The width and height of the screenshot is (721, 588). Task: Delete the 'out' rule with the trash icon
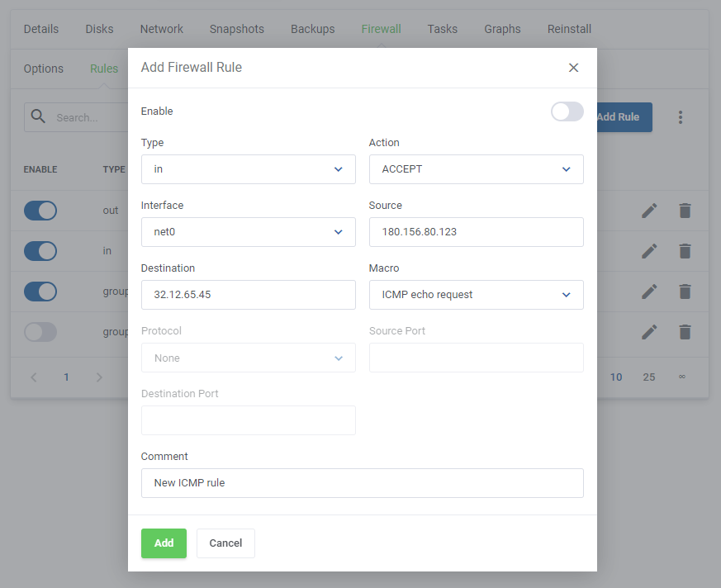point(685,211)
